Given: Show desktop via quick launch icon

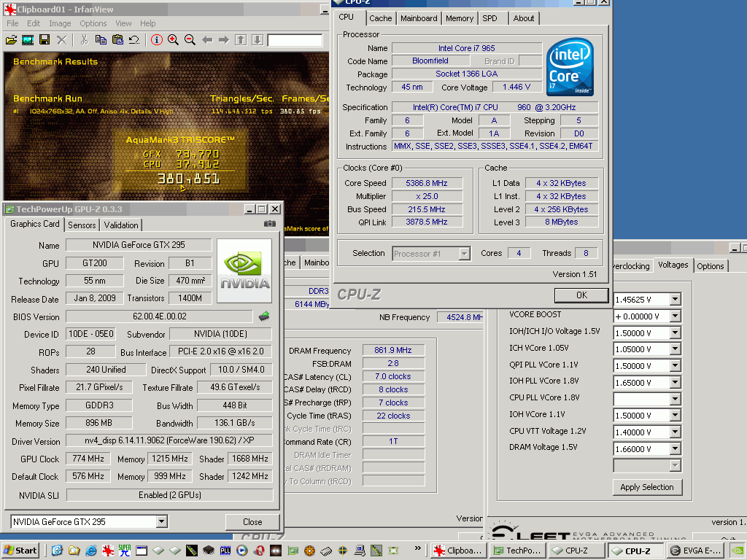Looking at the screenshot, I should coord(57,551).
